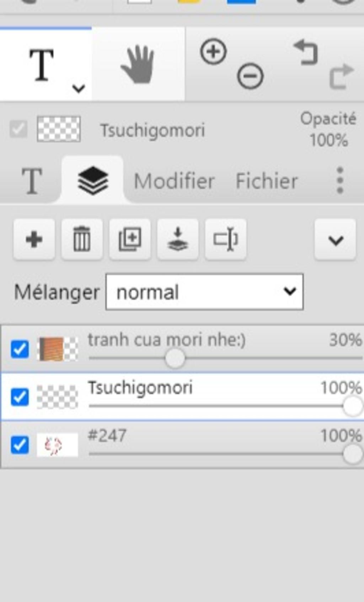364x602 pixels.
Task: Select the Text tool
Action: click(42, 65)
